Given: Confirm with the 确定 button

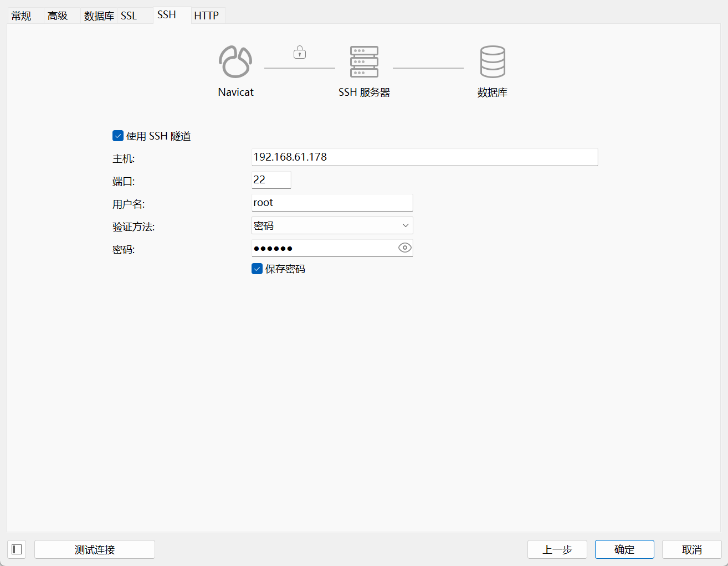Looking at the screenshot, I should 624,549.
